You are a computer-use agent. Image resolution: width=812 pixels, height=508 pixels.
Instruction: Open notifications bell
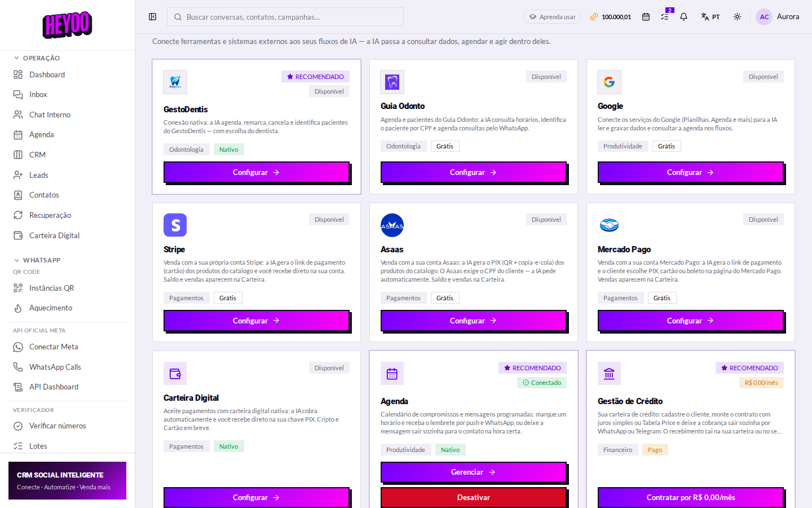point(683,17)
